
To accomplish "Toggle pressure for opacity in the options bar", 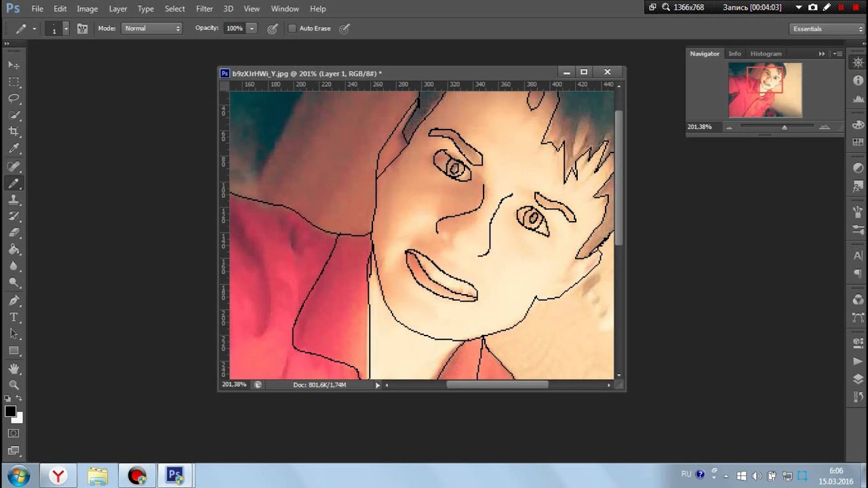I will click(x=272, y=28).
